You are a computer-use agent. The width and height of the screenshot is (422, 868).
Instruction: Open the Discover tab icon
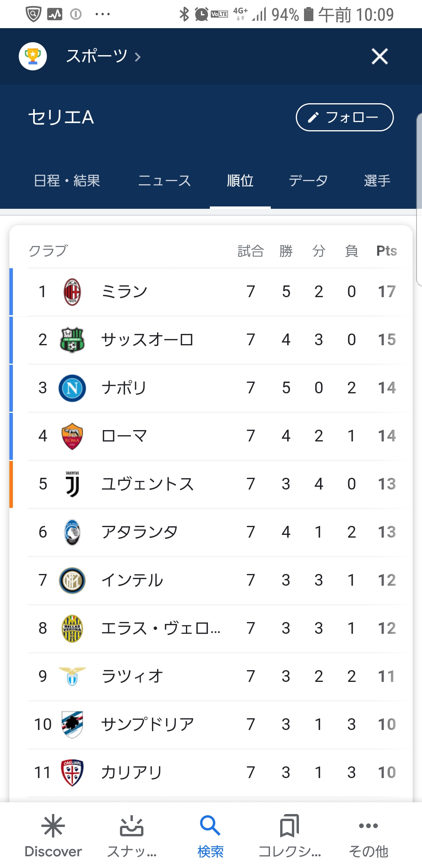53,826
